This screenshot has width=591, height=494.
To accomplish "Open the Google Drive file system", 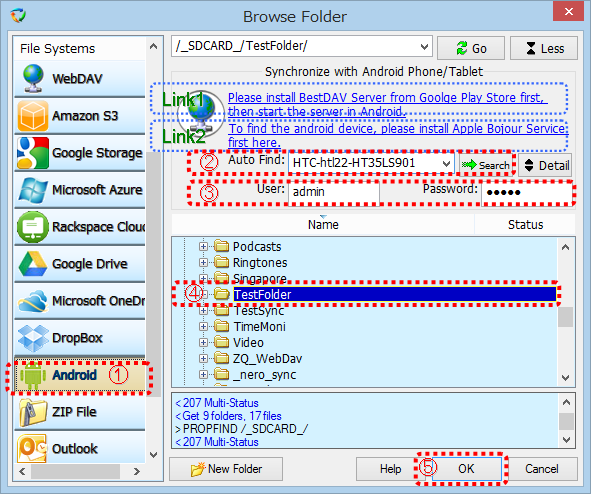I will pyautogui.click(x=80, y=263).
